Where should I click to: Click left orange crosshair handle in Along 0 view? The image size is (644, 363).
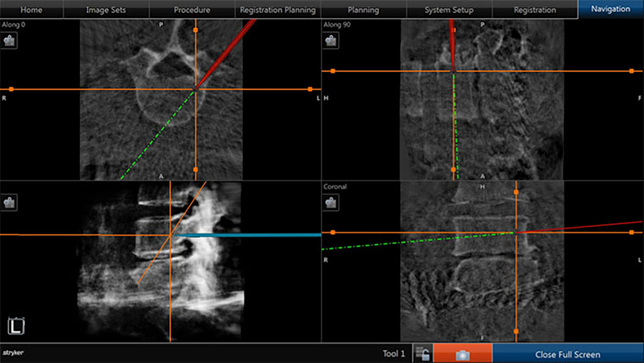pyautogui.click(x=11, y=89)
